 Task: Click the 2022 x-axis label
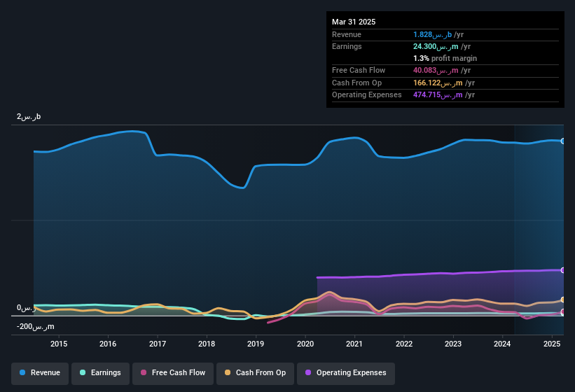(x=403, y=344)
